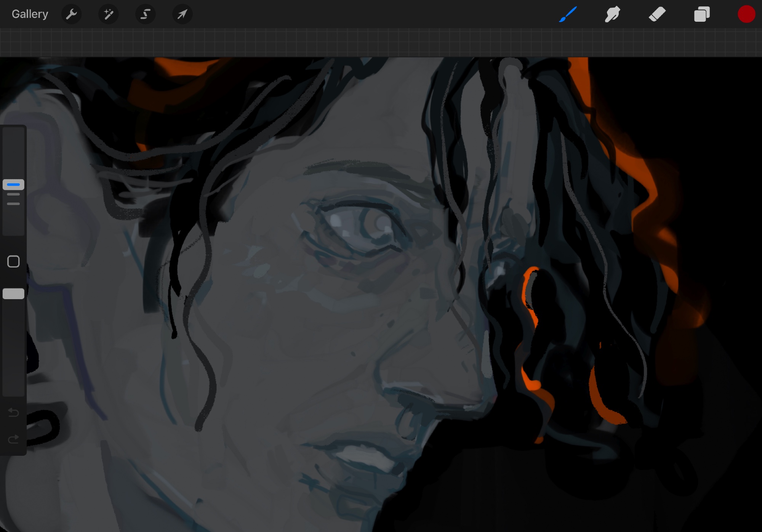Activate the Selection S tool
The width and height of the screenshot is (762, 532).
click(x=145, y=14)
